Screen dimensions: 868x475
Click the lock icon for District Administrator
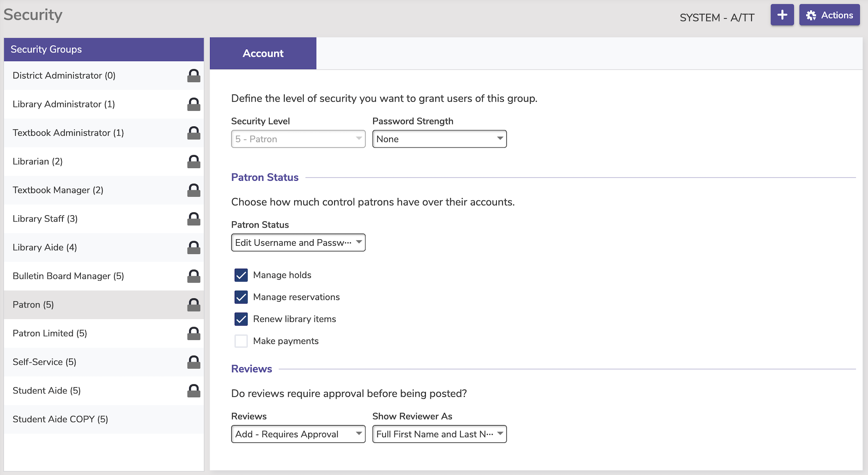194,76
